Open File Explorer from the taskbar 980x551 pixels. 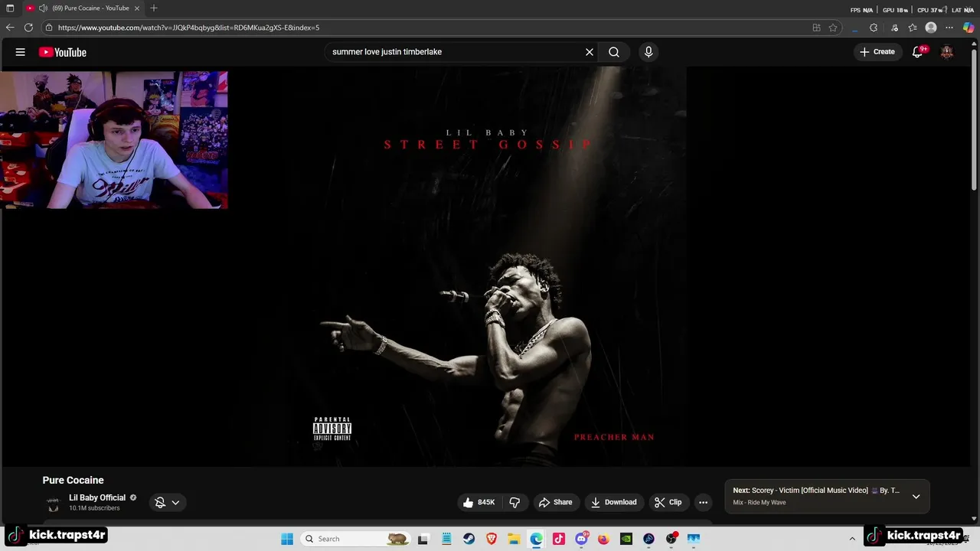pos(514,539)
